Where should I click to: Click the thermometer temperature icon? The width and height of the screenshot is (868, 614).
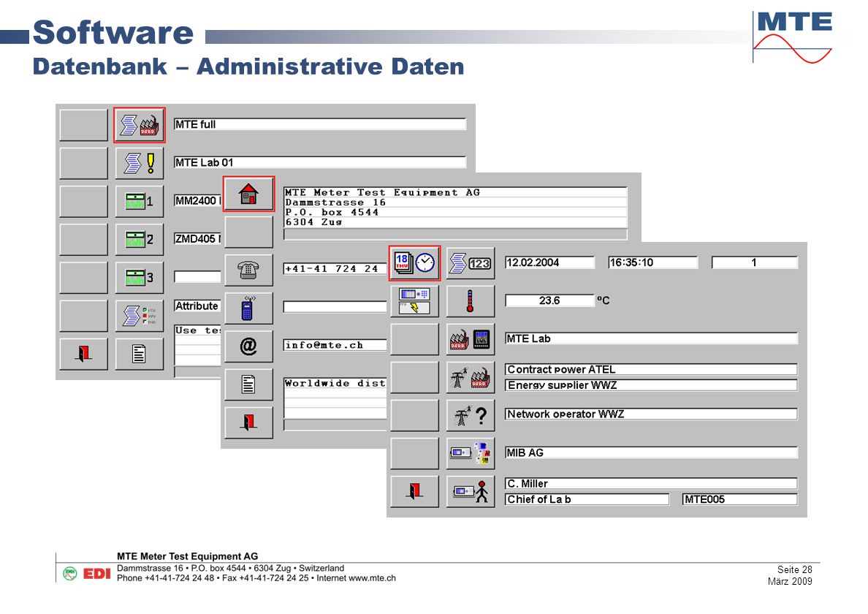click(471, 302)
